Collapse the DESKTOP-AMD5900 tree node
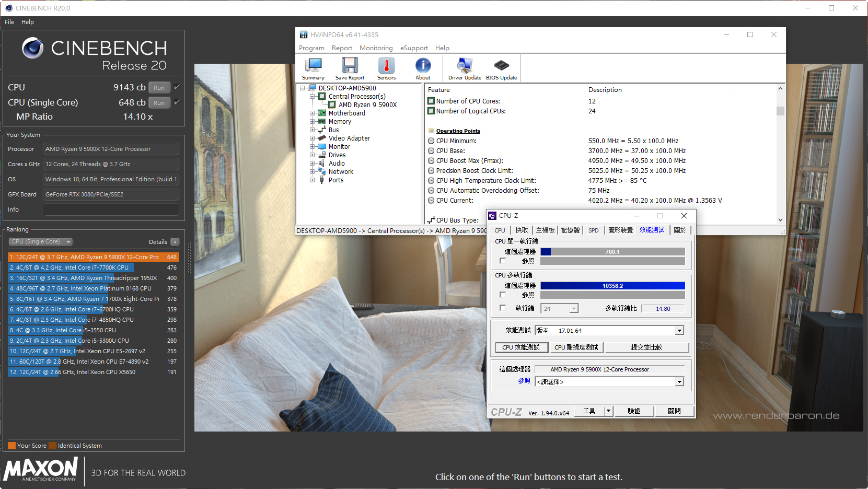Image resolution: width=868 pixels, height=489 pixels. [x=302, y=88]
